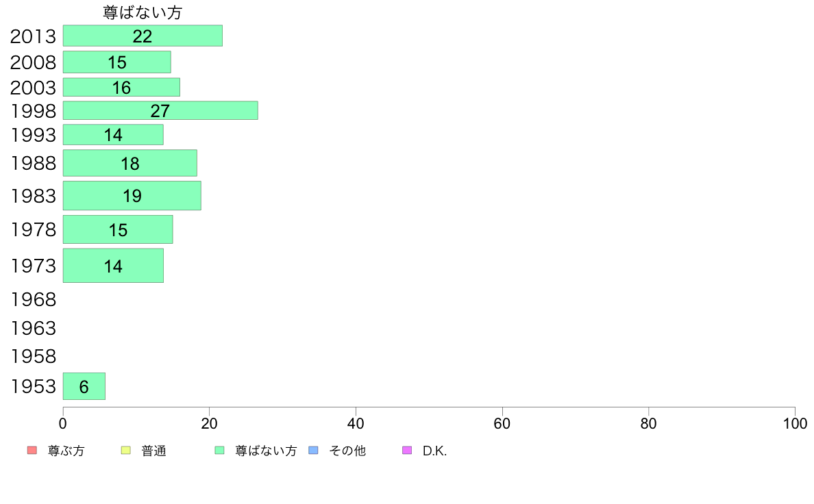Click the 1973 bar showing 14

[113, 266]
